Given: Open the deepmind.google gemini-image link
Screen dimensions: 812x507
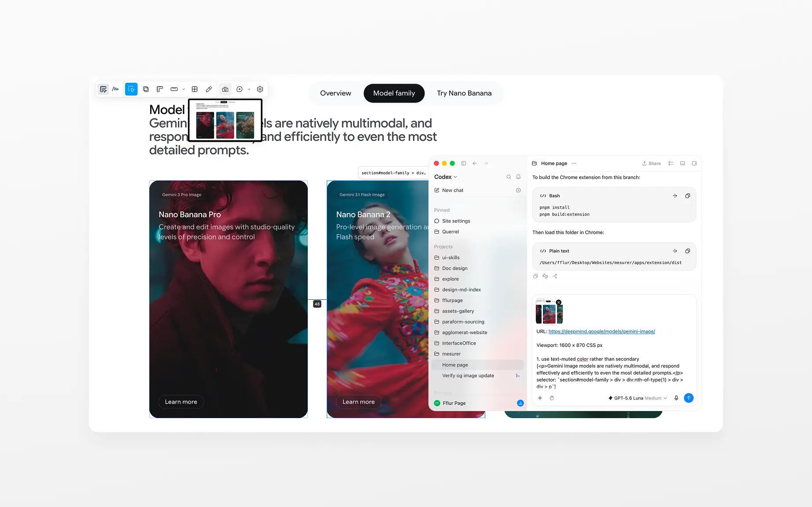Looking at the screenshot, I should 602,331.
